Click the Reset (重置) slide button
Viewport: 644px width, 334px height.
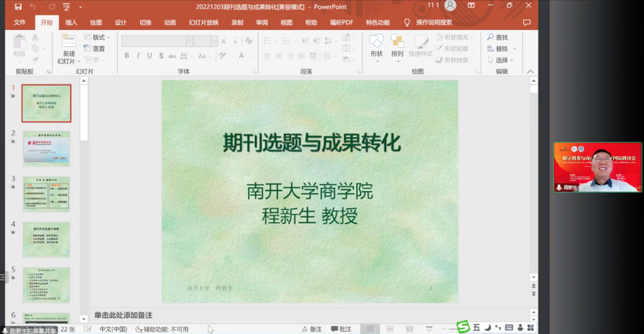(x=96, y=49)
